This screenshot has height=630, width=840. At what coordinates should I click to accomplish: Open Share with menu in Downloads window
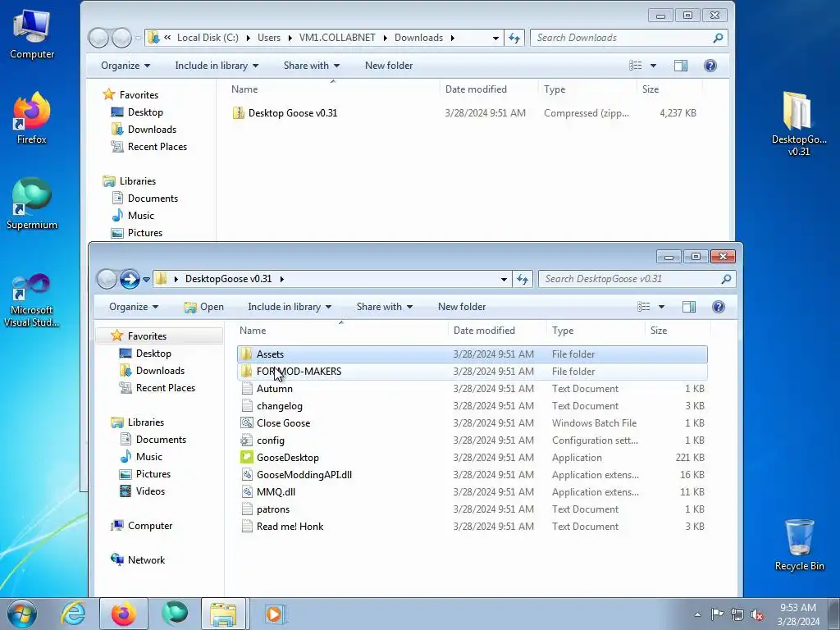coord(311,66)
